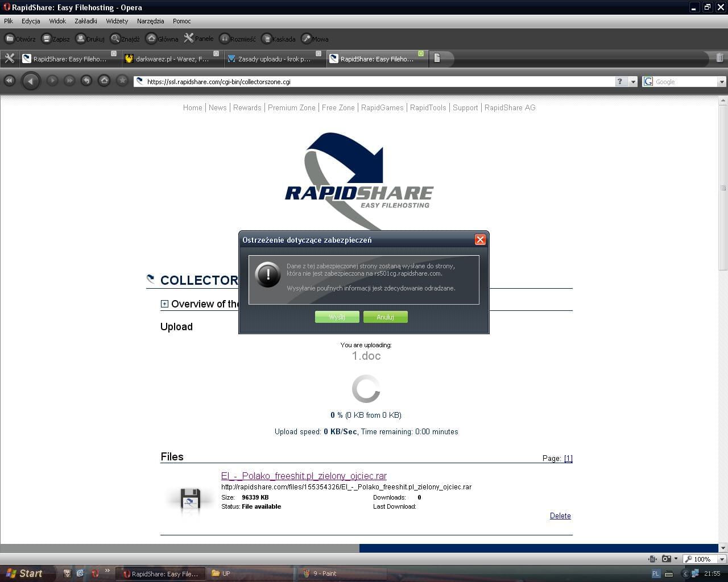The height and width of the screenshot is (582, 728).
Task: Switch to the first RapidShare tab
Action: (x=69, y=59)
